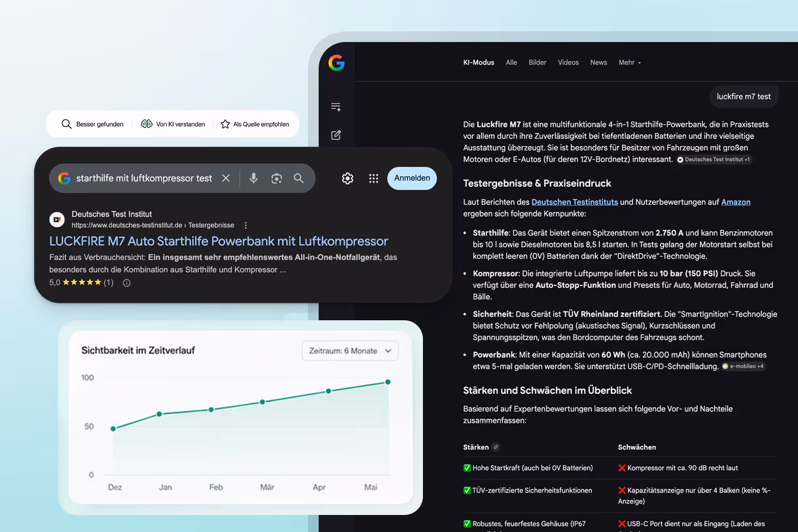The image size is (798, 532).
Task: Select the Mai data point on the chart
Action: [388, 382]
